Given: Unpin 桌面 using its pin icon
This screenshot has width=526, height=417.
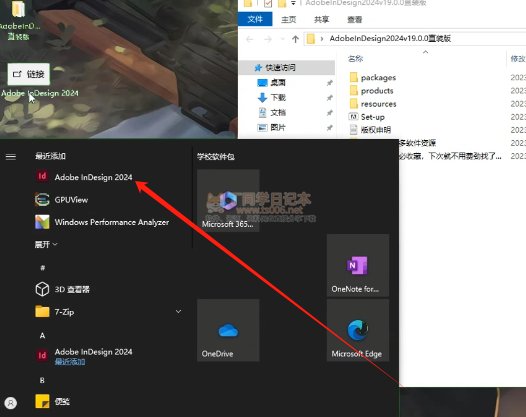Looking at the screenshot, I should [x=329, y=83].
